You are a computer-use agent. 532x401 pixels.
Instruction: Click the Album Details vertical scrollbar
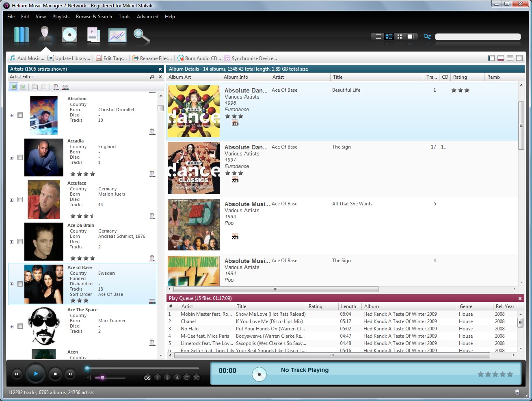click(x=521, y=184)
